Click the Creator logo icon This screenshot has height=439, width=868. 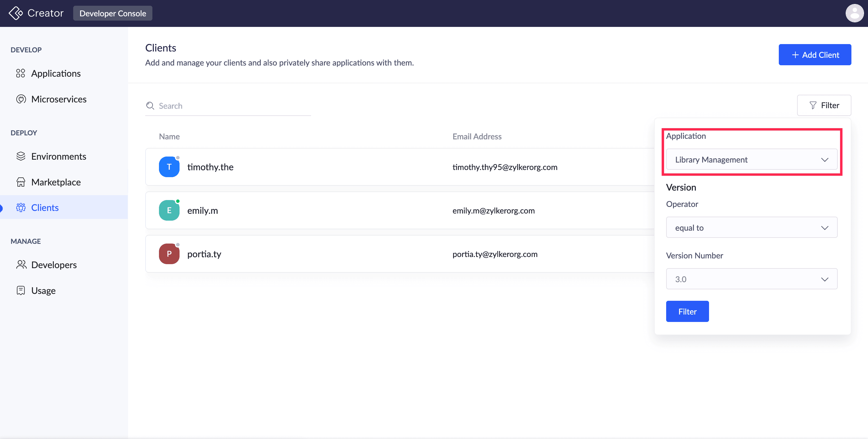[15, 13]
